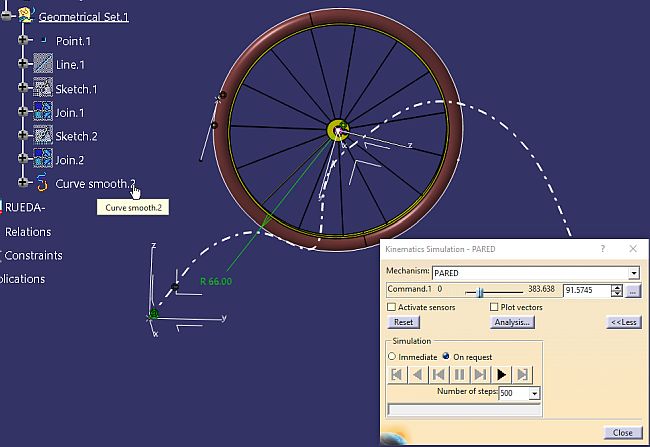This screenshot has width=650, height=447.
Task: Select the Immediate simulation mode
Action: tap(392, 357)
